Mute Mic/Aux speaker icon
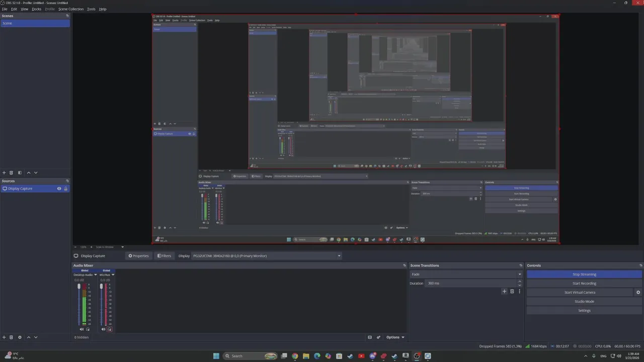644x362 pixels. 103,329
